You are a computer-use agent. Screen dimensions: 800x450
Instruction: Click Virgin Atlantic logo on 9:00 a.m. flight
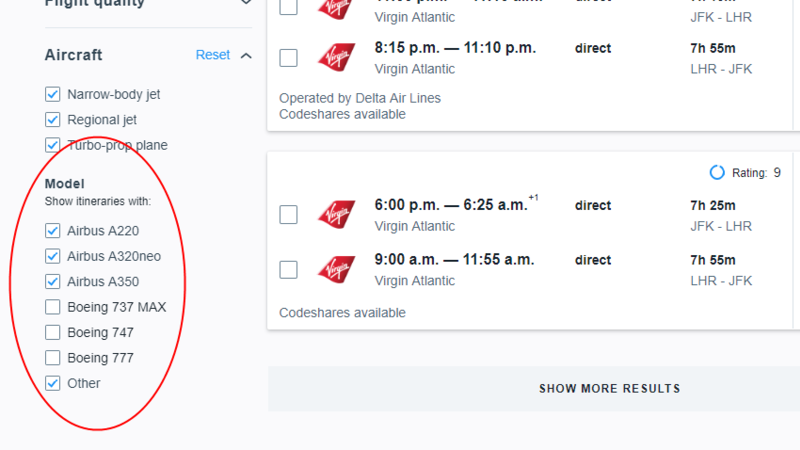[x=336, y=269]
